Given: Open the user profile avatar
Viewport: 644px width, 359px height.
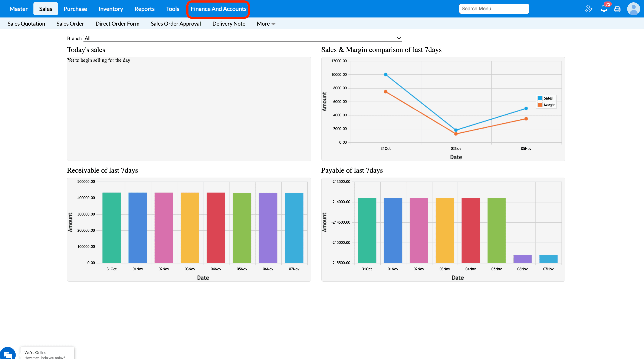Looking at the screenshot, I should click(633, 9).
